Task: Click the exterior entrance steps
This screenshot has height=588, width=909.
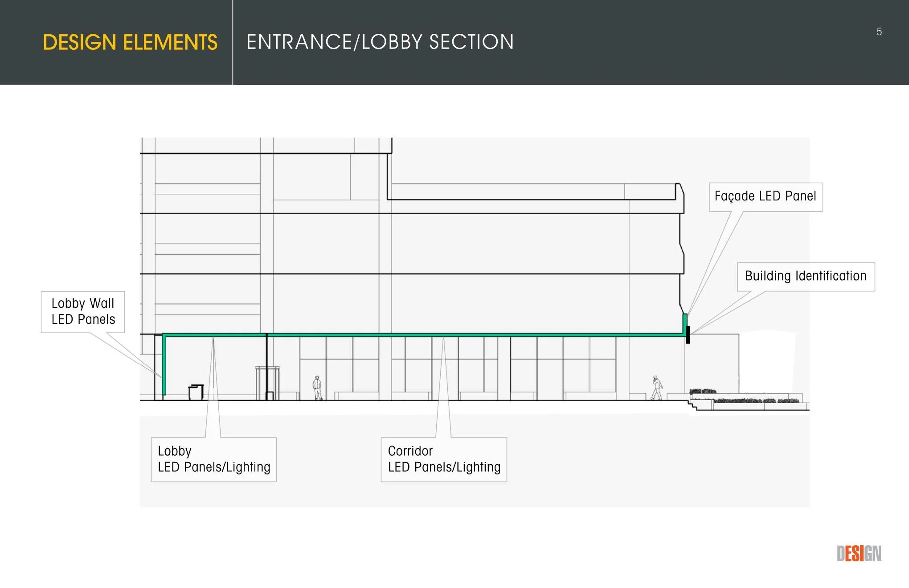Action: (692, 405)
